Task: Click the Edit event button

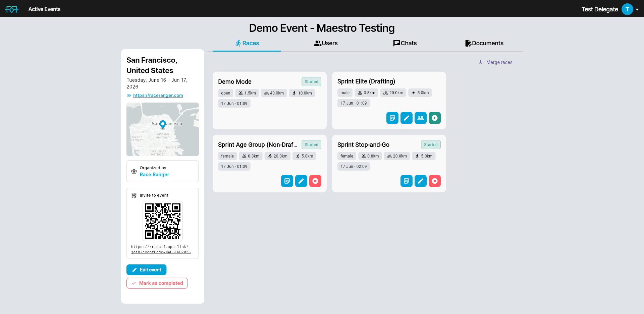Action: [146, 270]
